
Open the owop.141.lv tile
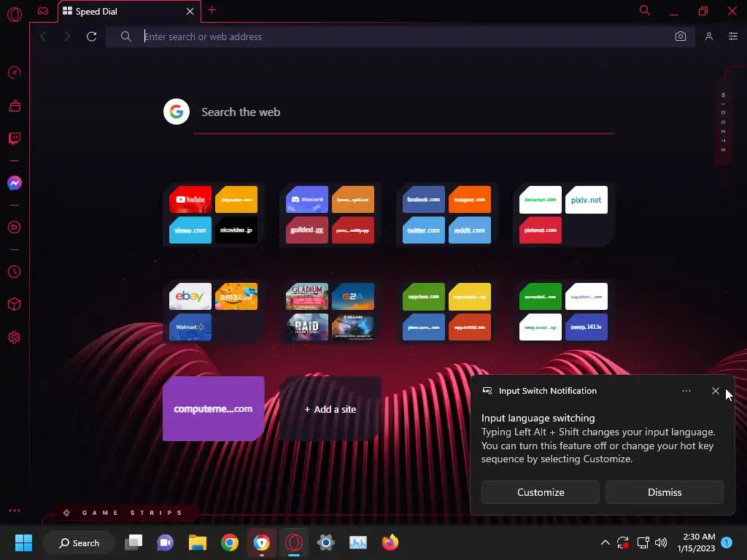(x=586, y=327)
